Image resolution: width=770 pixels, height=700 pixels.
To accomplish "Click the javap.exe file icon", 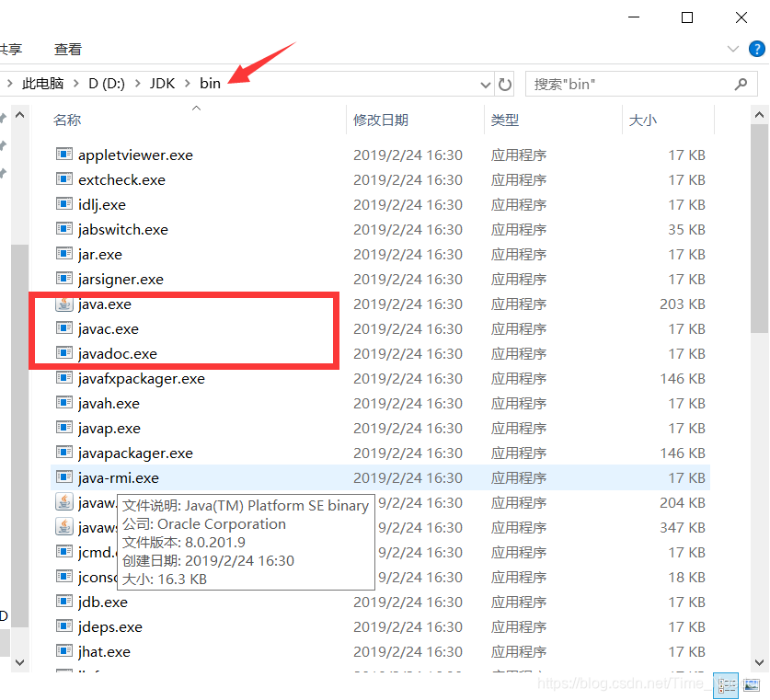I will coord(63,428).
